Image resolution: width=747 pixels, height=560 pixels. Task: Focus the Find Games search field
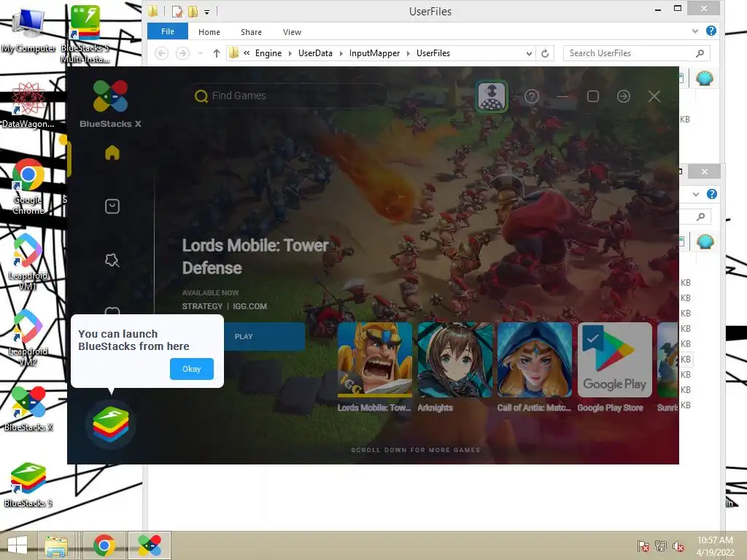tap(286, 96)
